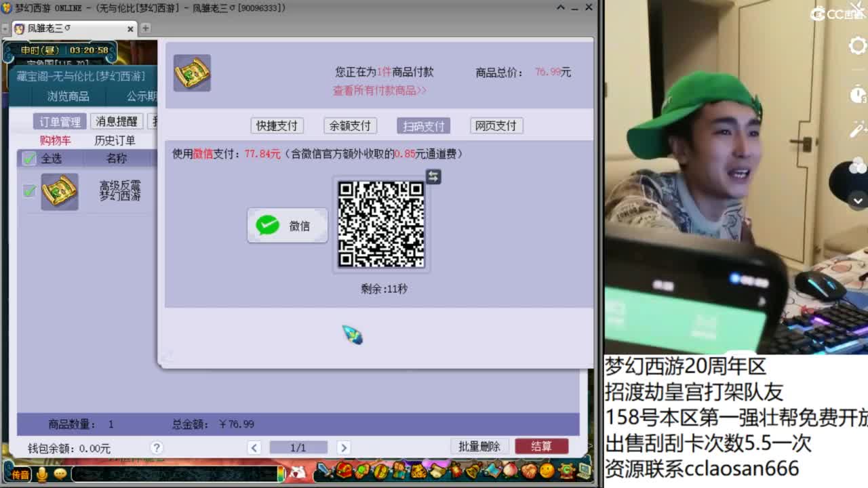Select the 购物车 sub-tab
Viewport: 868px width, 488px height.
(55, 140)
